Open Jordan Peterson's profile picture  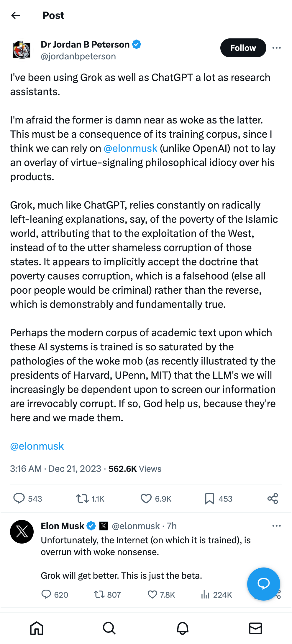pyautogui.click(x=22, y=50)
